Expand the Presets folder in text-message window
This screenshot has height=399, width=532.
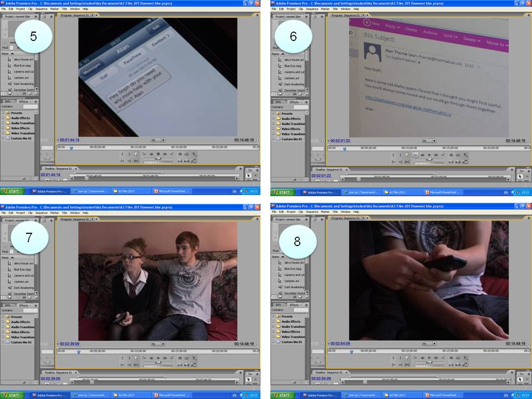[3, 112]
